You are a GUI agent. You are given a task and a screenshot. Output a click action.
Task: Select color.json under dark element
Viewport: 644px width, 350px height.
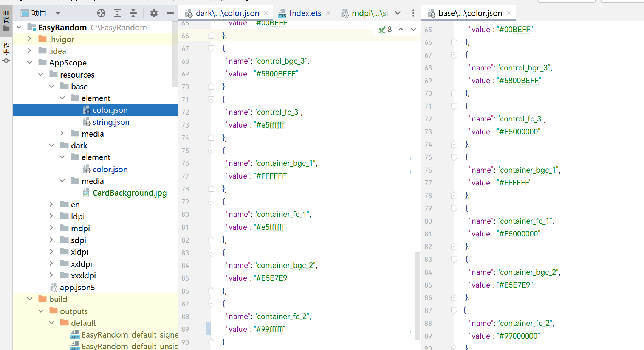pyautogui.click(x=110, y=169)
